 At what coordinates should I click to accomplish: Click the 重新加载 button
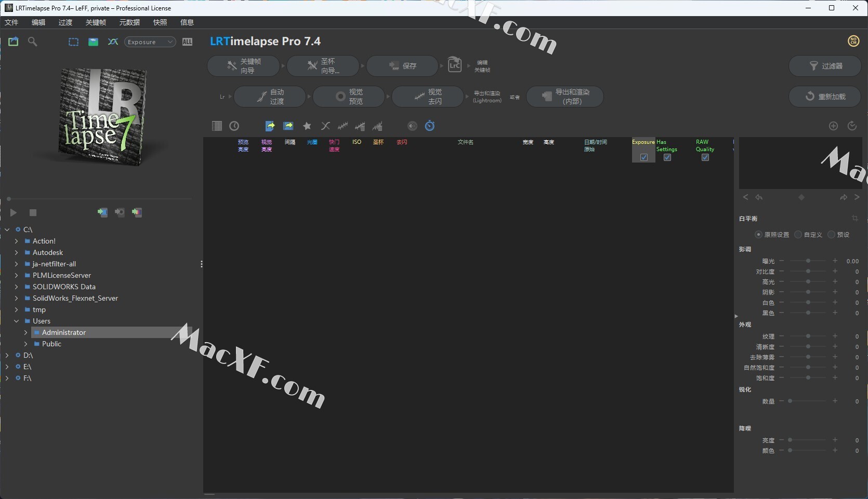tap(825, 97)
